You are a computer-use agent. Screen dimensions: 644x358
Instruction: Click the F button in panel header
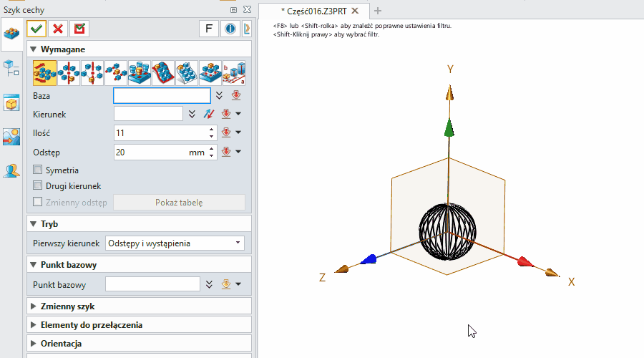[x=208, y=29]
